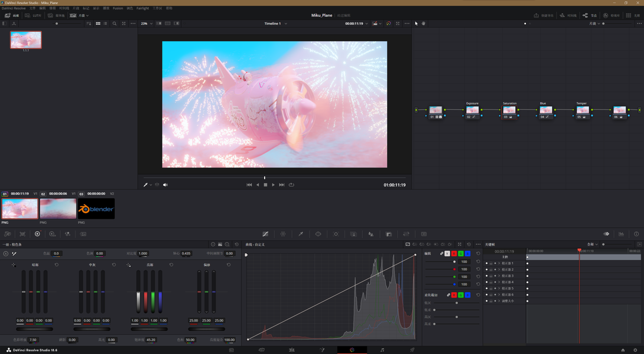644x354 pixels.
Task: Toggle enable dot for 校正器 1
Action: coord(487,263)
